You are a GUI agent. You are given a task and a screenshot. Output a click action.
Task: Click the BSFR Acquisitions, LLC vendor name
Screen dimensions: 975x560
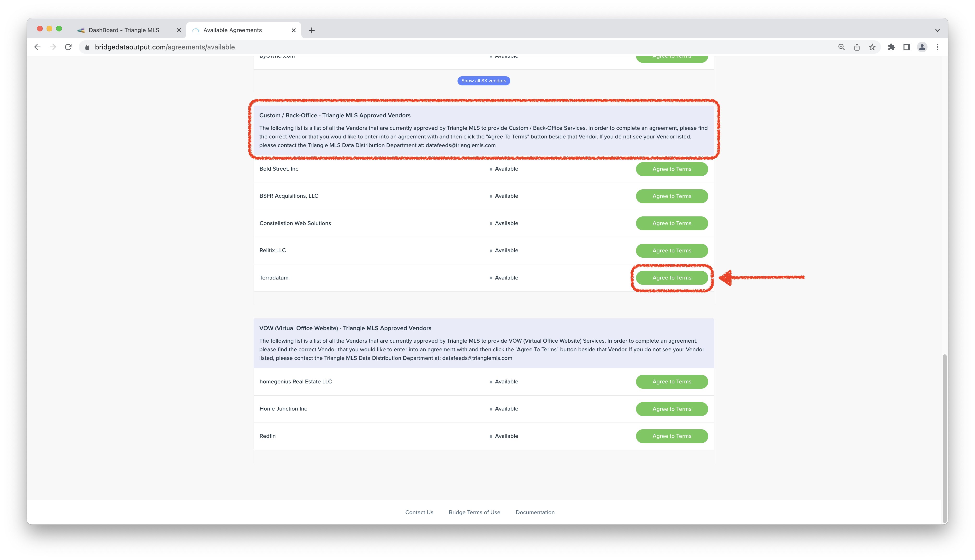click(288, 196)
